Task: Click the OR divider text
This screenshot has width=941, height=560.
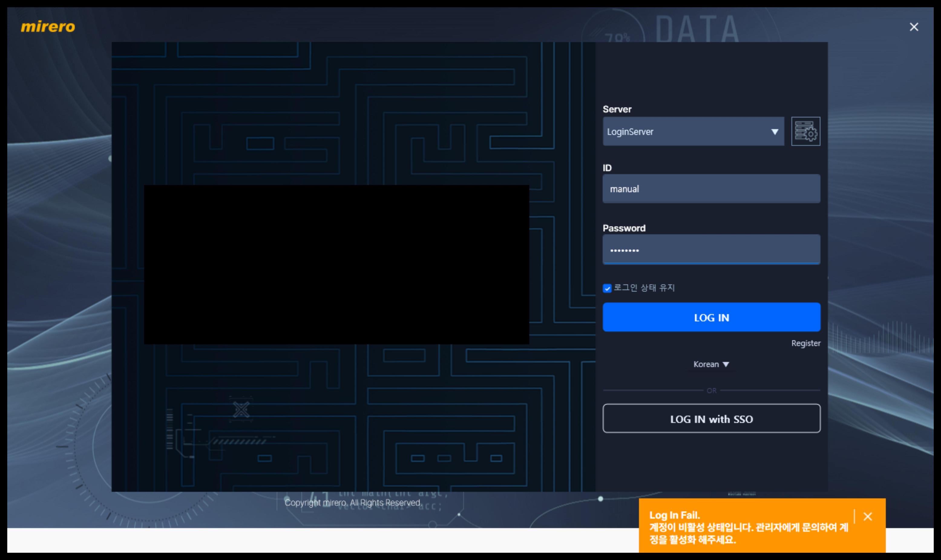Action: tap(711, 391)
